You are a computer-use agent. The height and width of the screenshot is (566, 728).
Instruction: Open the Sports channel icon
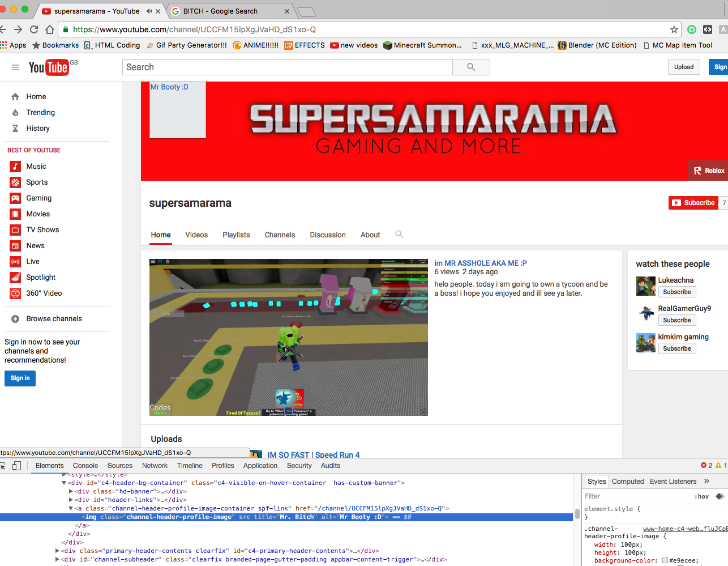click(x=15, y=182)
